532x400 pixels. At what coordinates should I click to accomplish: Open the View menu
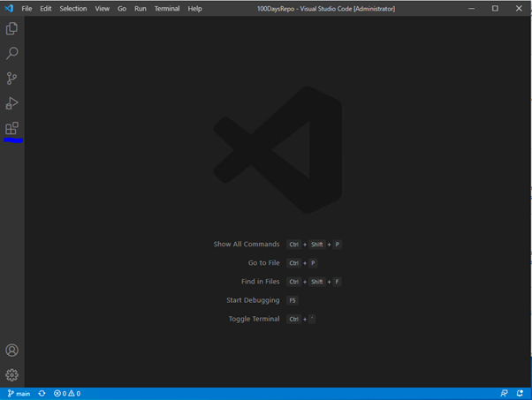click(x=103, y=9)
